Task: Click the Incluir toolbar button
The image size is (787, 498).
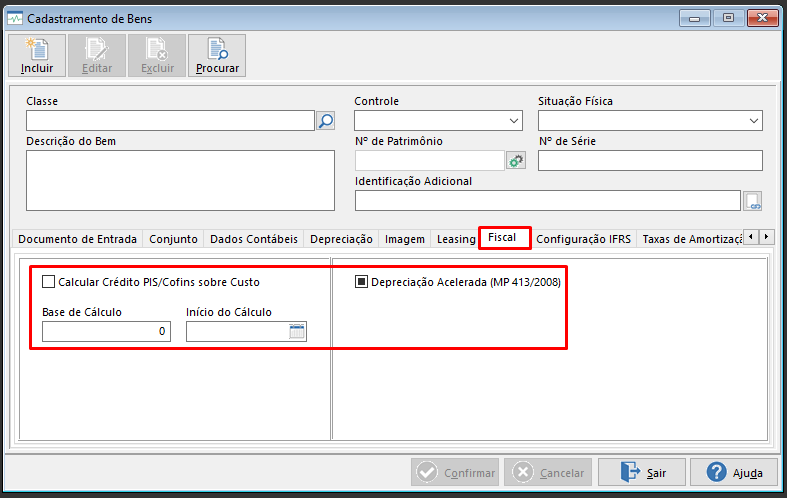Action: [x=37, y=56]
